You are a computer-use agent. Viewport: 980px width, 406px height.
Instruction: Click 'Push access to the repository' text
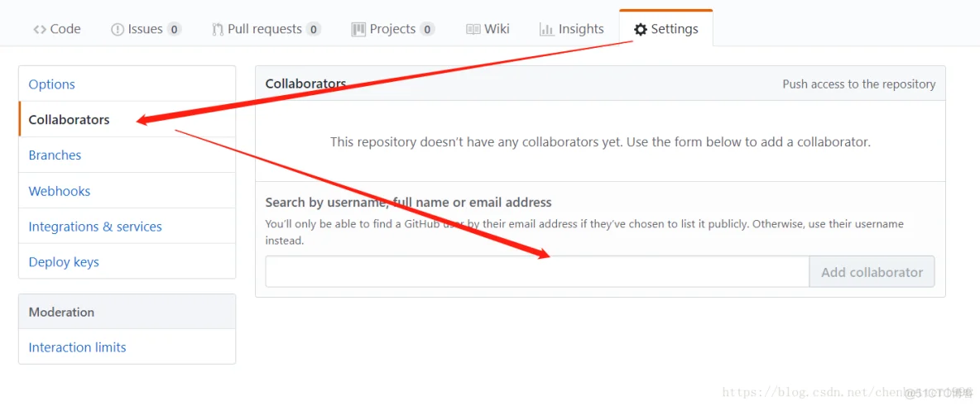pos(859,84)
